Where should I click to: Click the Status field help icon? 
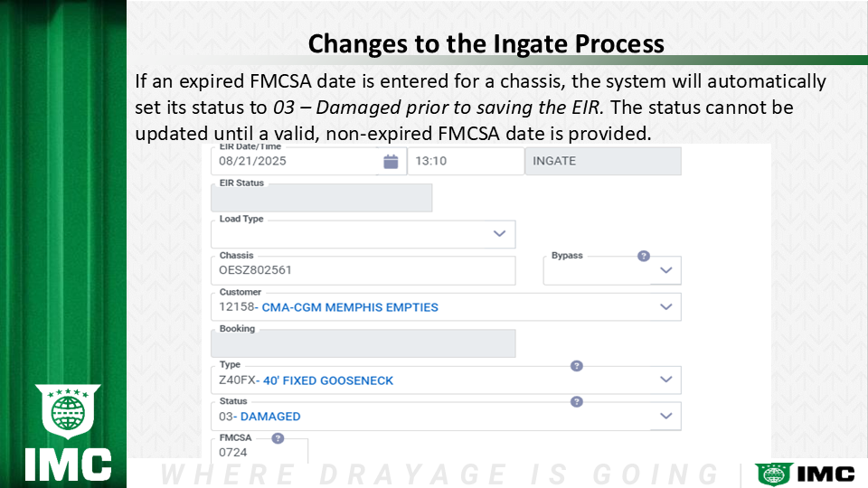coord(577,401)
